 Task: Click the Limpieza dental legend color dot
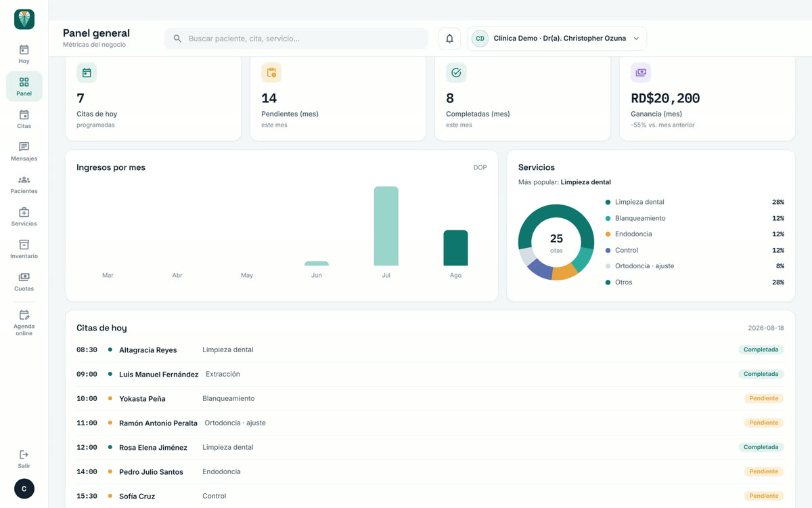(608, 202)
